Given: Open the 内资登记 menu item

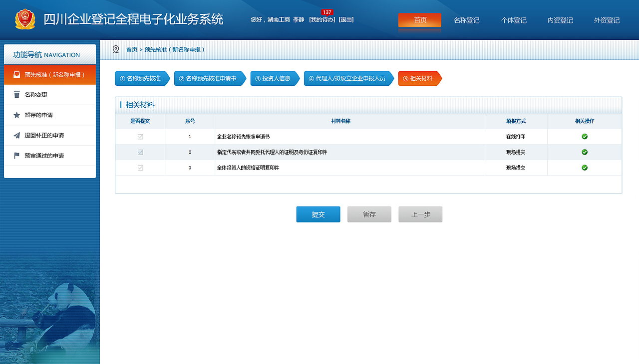Looking at the screenshot, I should click(x=559, y=20).
